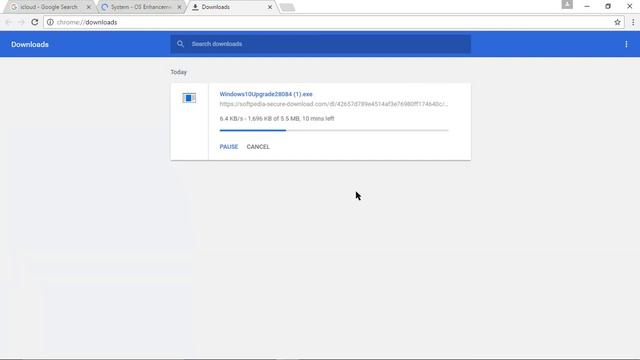Click the Downloads page title
640x360 pixels.
[x=30, y=44]
